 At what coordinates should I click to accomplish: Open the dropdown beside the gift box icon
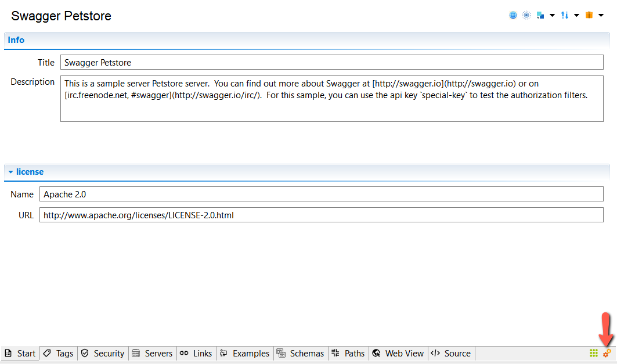(x=601, y=15)
